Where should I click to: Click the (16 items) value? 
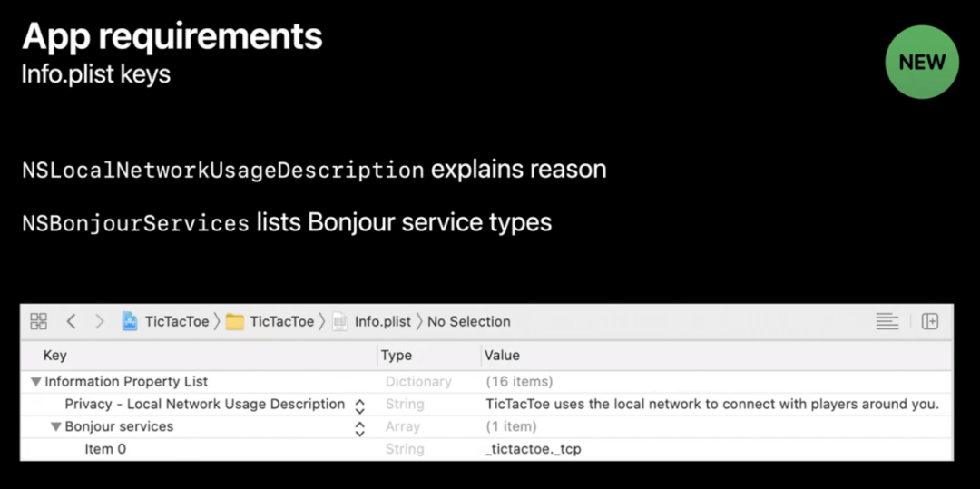[519, 382]
